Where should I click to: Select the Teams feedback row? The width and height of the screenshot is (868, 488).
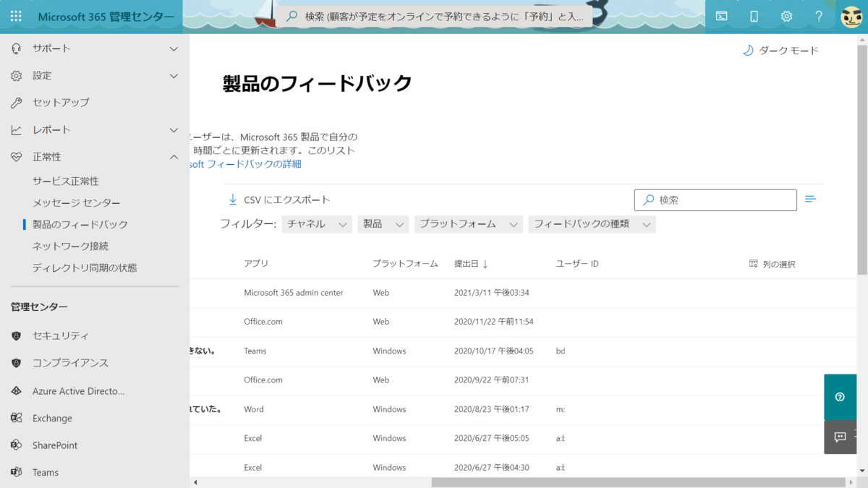[524, 351]
